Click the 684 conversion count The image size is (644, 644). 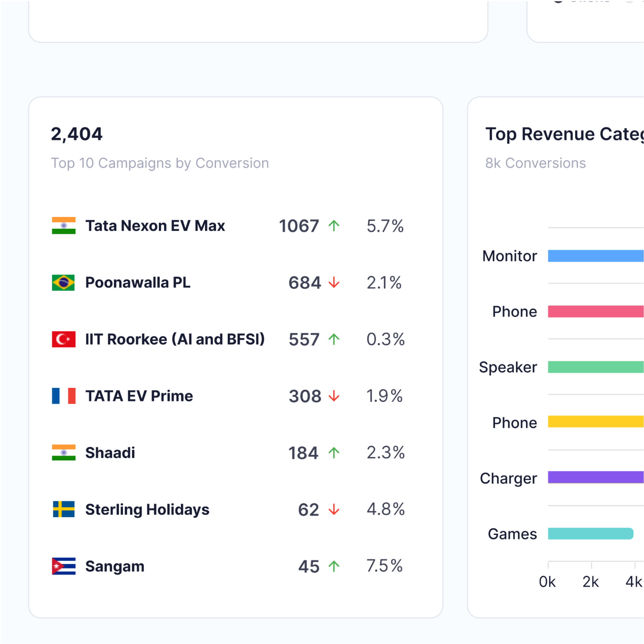pos(304,283)
